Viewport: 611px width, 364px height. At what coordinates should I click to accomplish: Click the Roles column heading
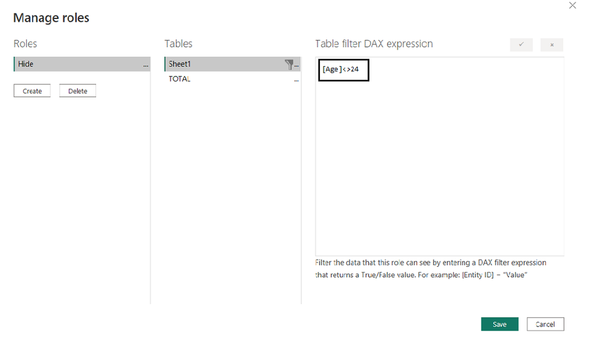click(25, 44)
